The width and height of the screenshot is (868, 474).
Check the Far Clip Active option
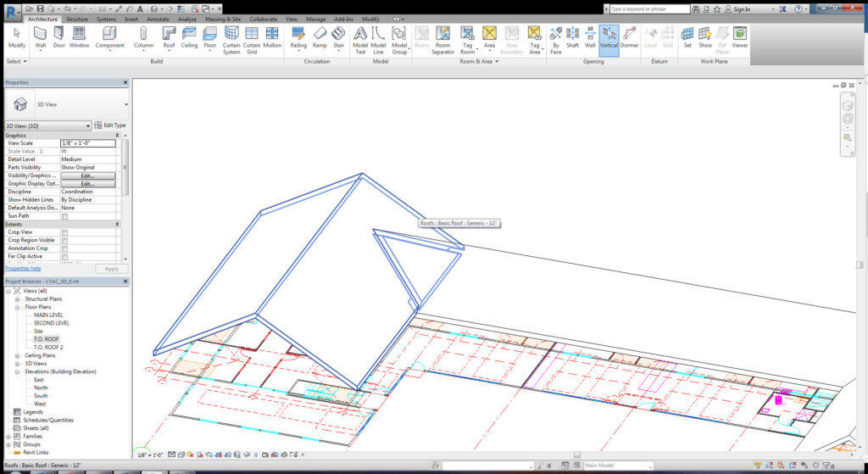(64, 256)
